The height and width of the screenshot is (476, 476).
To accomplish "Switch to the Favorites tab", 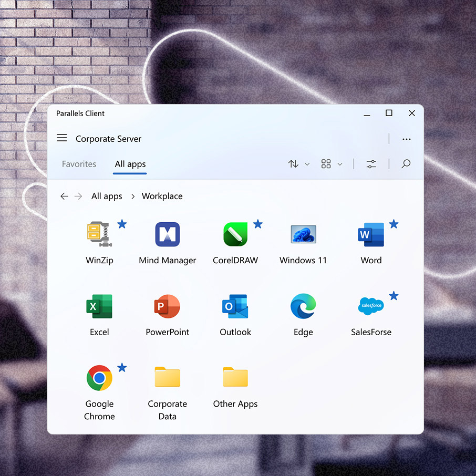I will [79, 164].
